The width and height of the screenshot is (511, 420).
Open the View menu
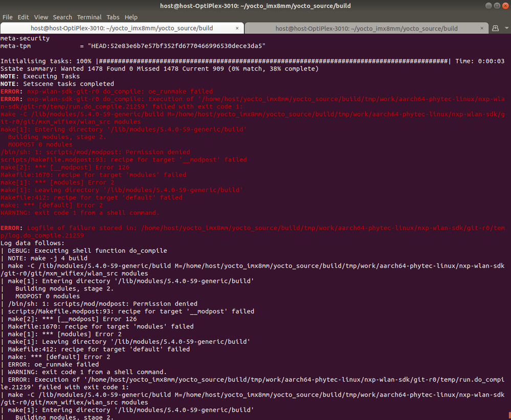click(41, 17)
